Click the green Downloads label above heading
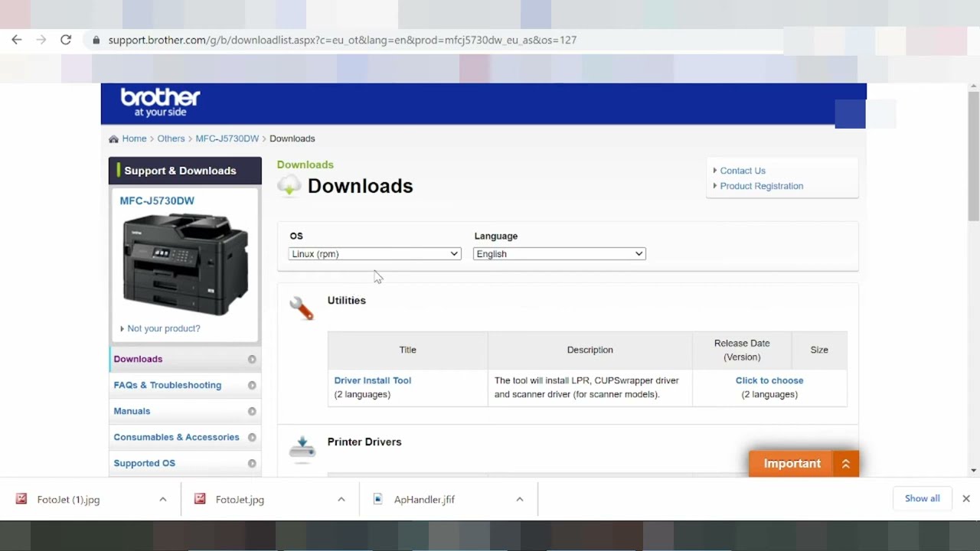Screen dimensions: 980x551 (x=305, y=165)
